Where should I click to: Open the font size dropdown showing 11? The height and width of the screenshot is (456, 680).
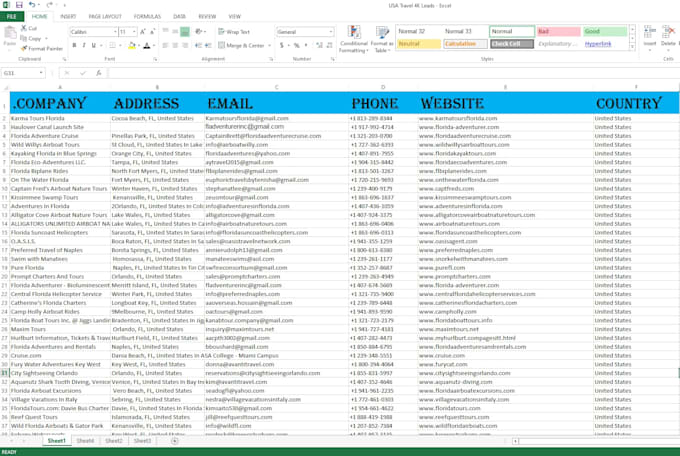[134, 32]
